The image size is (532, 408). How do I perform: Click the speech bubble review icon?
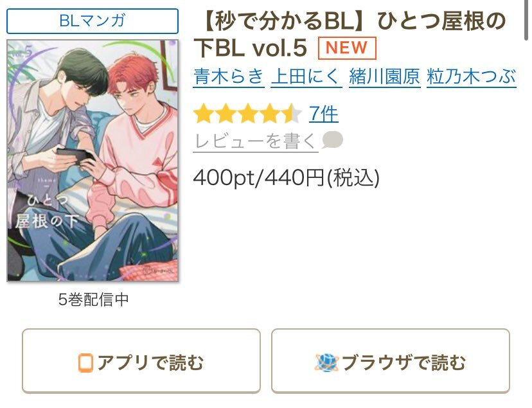[x=332, y=139]
